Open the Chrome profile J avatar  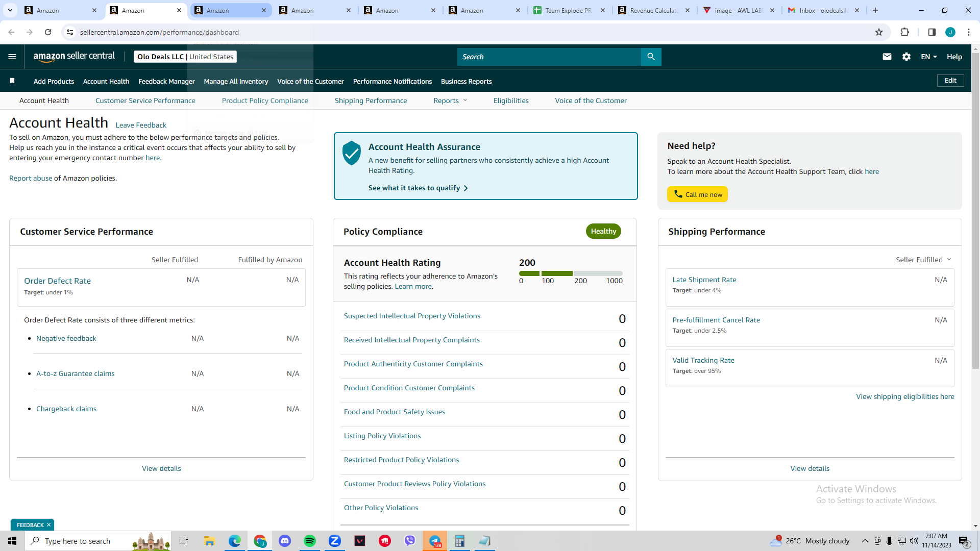click(x=950, y=32)
